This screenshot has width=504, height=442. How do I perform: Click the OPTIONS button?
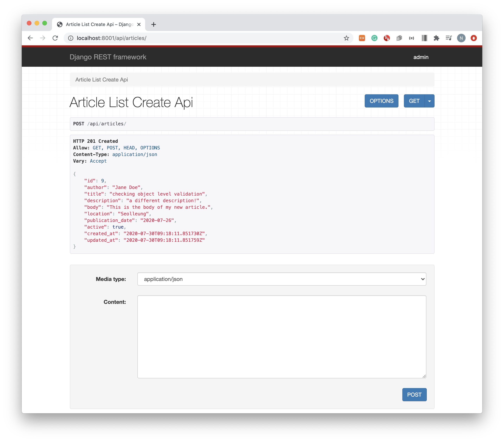pos(381,101)
